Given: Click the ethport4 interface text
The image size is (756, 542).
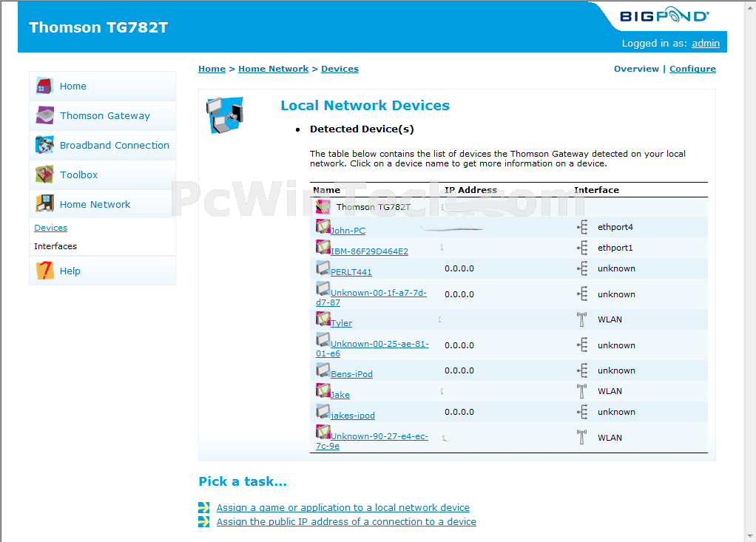Looking at the screenshot, I should 615,227.
